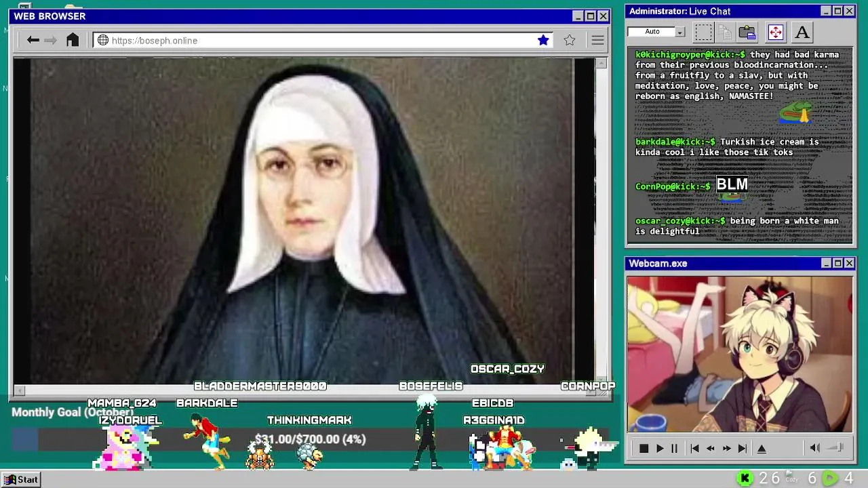Click the copy pages icon in Live Chat
868x488 pixels.
pos(725,32)
